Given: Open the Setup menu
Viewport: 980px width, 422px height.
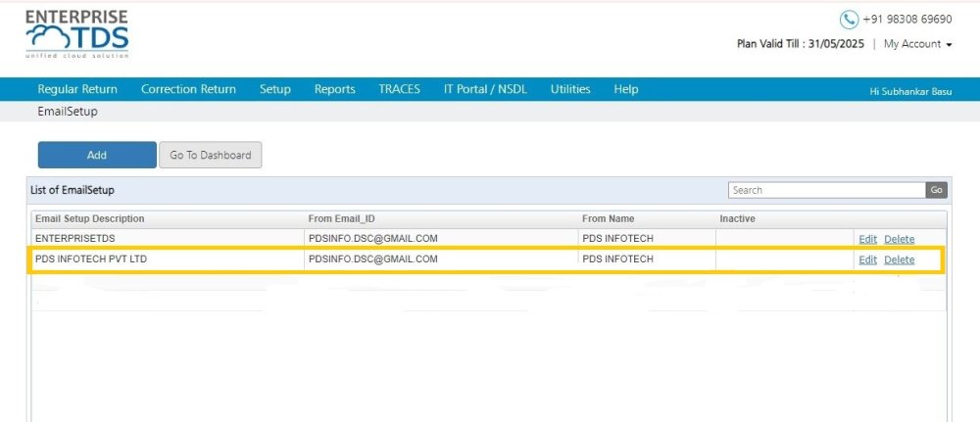Looking at the screenshot, I should (275, 89).
